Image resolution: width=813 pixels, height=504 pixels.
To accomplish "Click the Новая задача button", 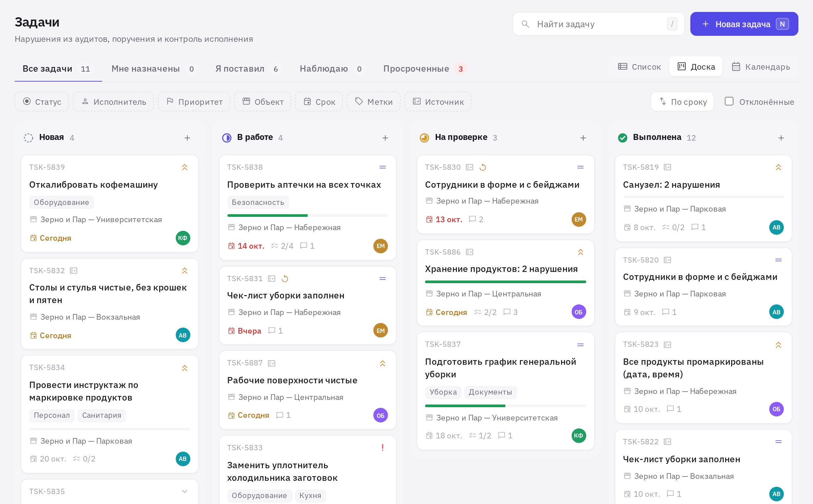I will (x=744, y=24).
